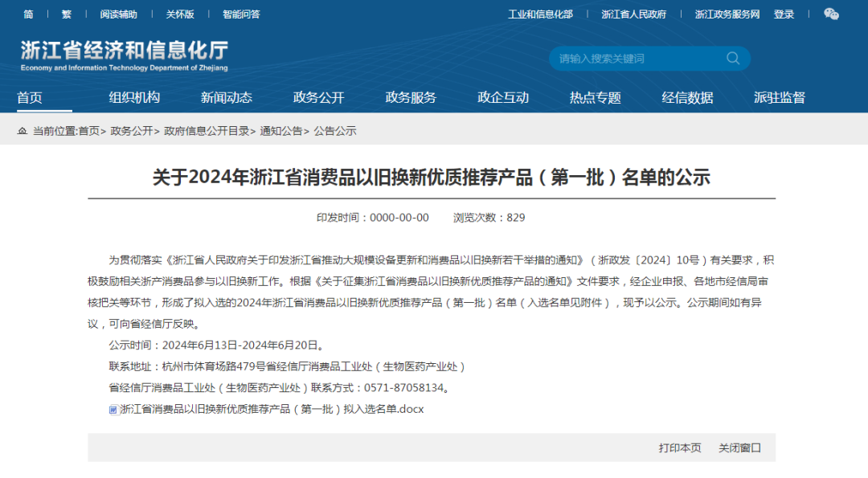The width and height of the screenshot is (868, 478).
Task: Go to 通知公告 in breadcrumb
Action: click(281, 131)
